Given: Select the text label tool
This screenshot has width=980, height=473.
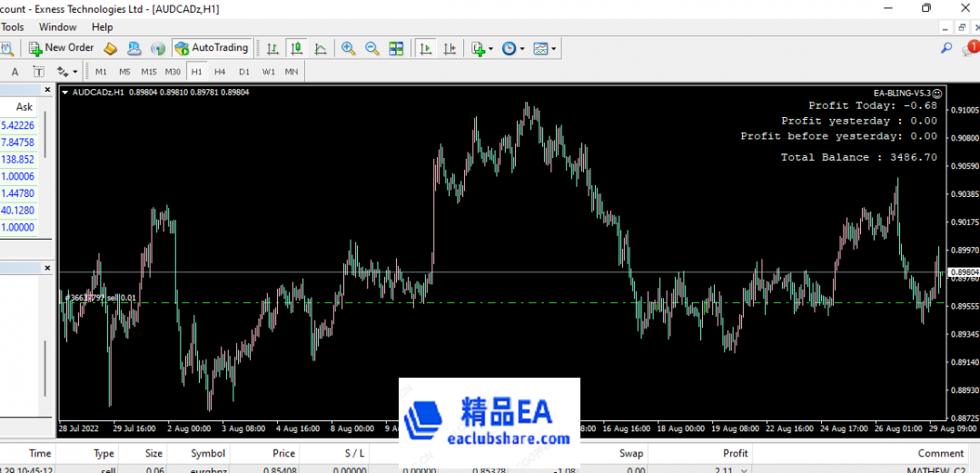Looking at the screenshot, I should 15,72.
